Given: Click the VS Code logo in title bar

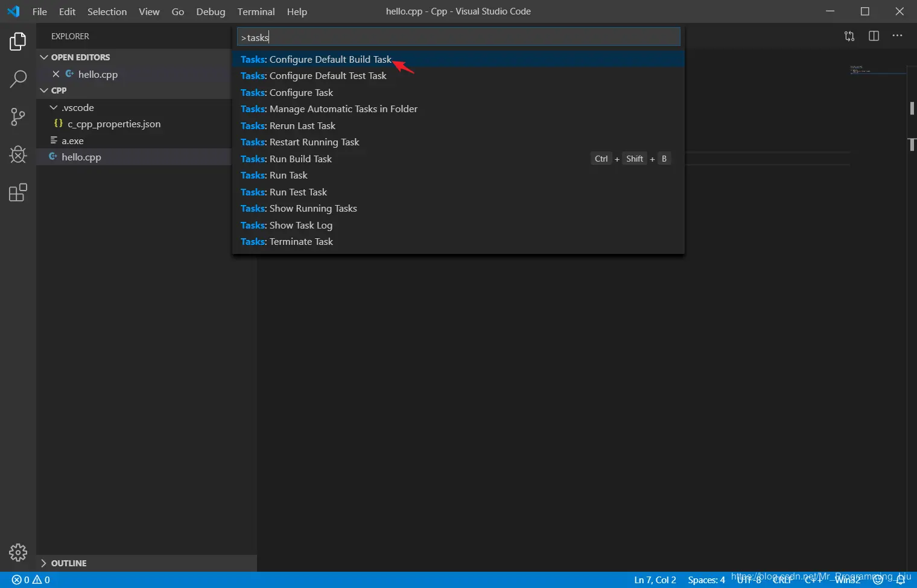Looking at the screenshot, I should point(13,11).
